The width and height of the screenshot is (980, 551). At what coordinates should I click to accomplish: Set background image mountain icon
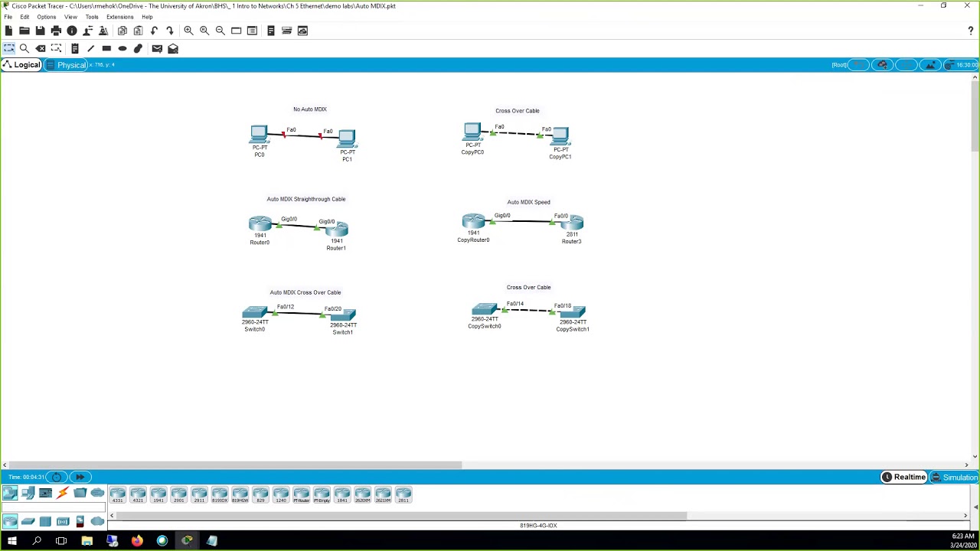click(930, 65)
